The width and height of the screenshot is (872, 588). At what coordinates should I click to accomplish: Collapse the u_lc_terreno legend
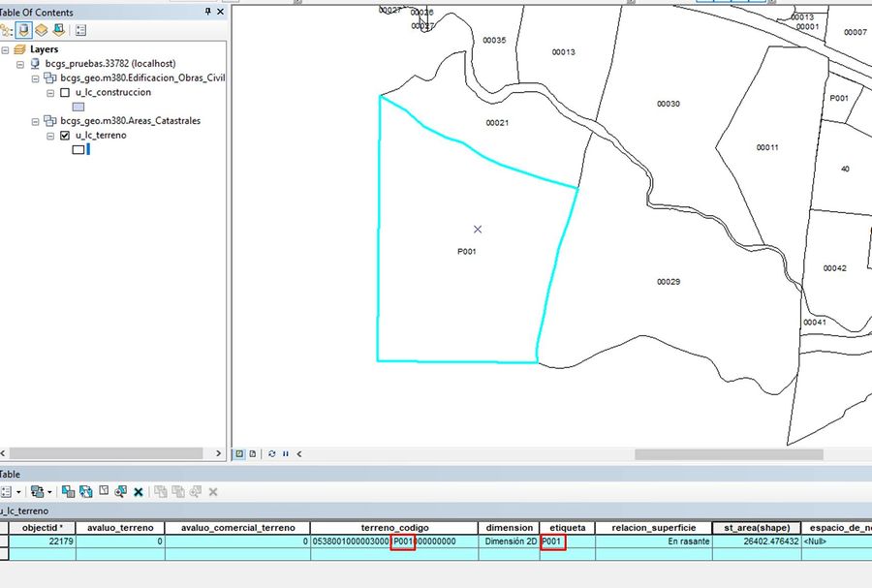pyautogui.click(x=50, y=136)
